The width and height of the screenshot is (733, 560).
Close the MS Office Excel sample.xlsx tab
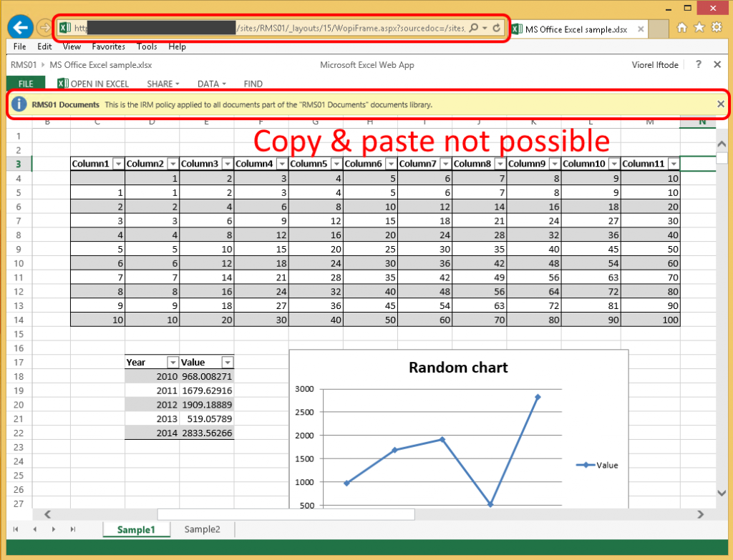(641, 29)
